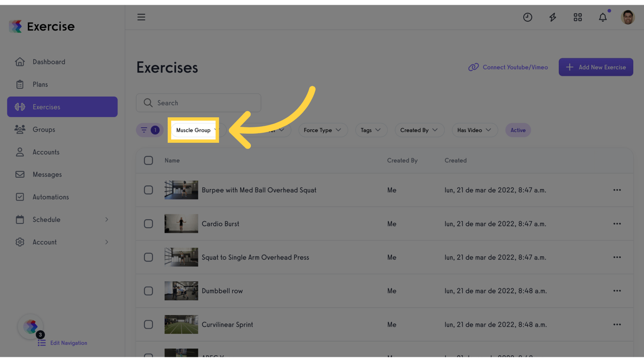Click the exercise Search field
The image size is (644, 362).
[x=198, y=103]
